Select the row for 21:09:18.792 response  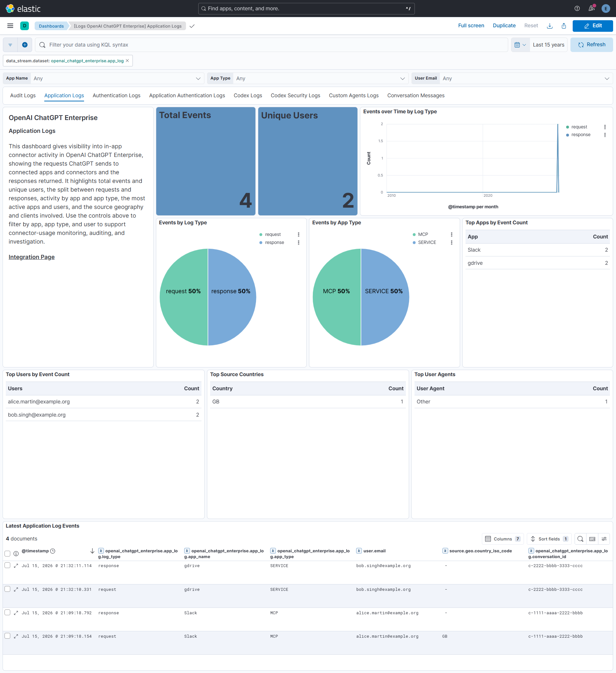pyautogui.click(x=7, y=612)
